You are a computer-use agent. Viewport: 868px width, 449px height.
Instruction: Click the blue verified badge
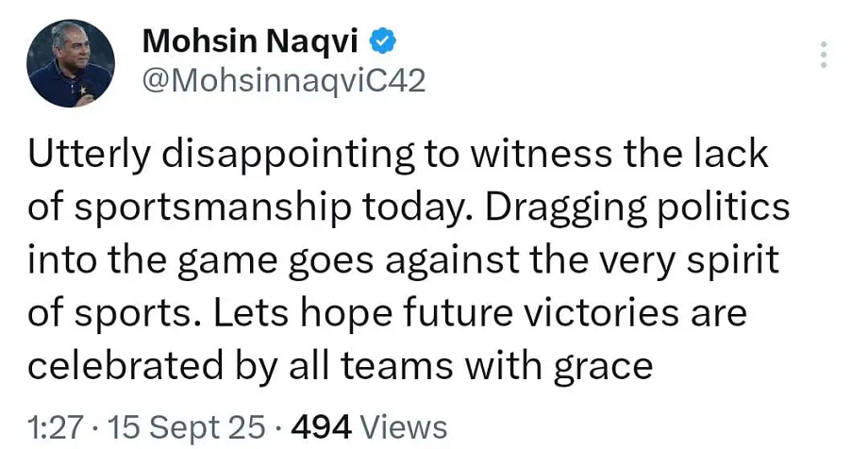point(382,42)
